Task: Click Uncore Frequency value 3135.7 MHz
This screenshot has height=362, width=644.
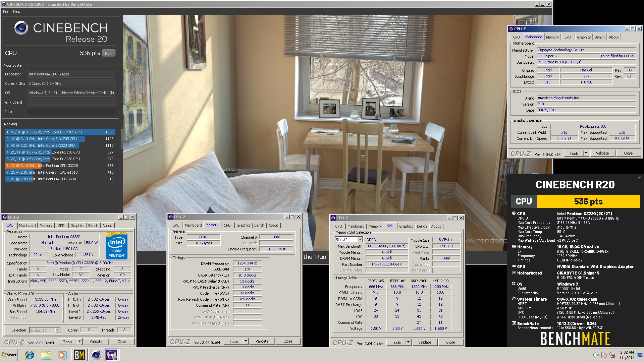Action: click(276, 249)
